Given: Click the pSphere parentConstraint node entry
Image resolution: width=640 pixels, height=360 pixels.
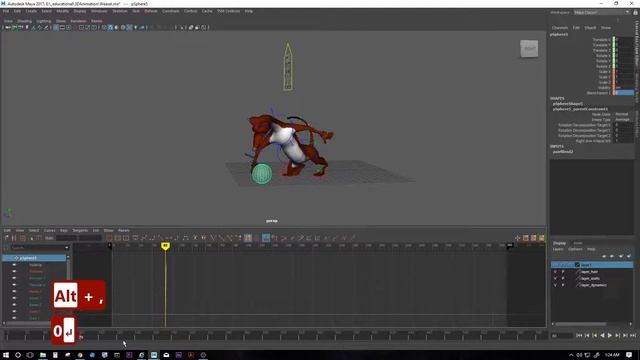Looking at the screenshot, I should (x=580, y=109).
